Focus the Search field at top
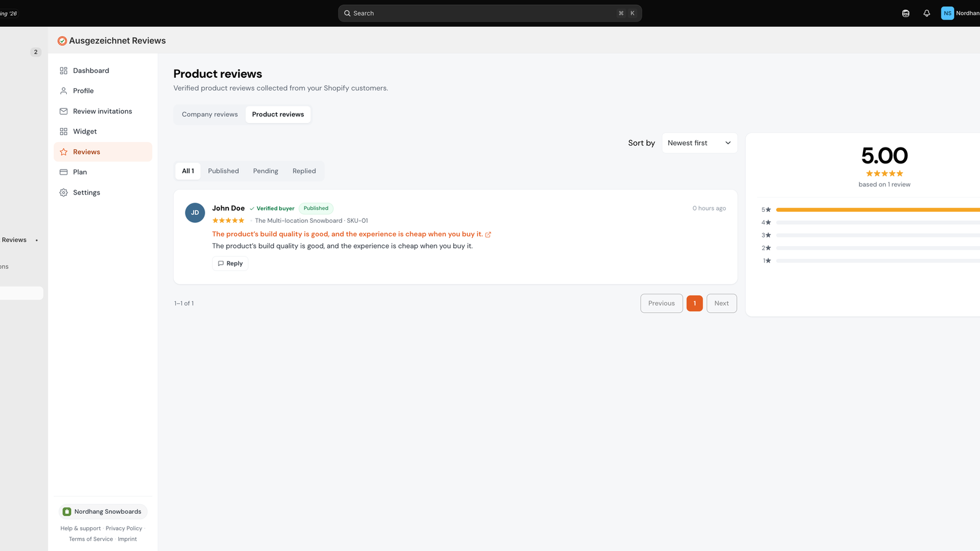The height and width of the screenshot is (551, 980). point(490,13)
